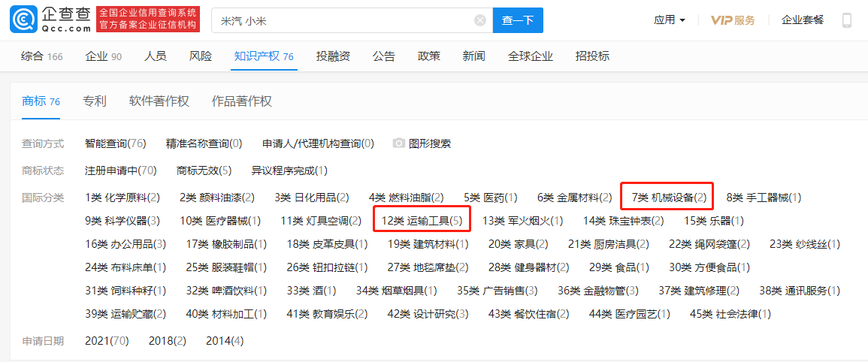The image size is (868, 362).
Task: Open the 企业套餐 link
Action: 803,20
